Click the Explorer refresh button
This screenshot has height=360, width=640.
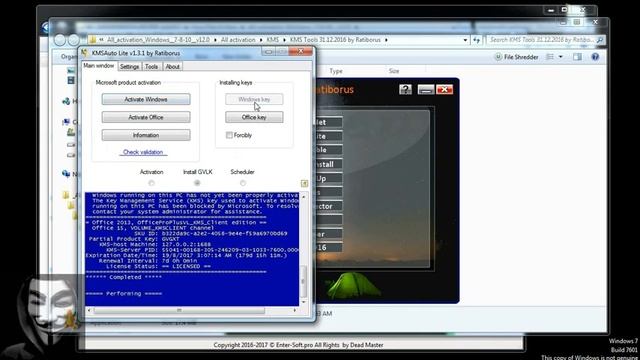coord(476,40)
